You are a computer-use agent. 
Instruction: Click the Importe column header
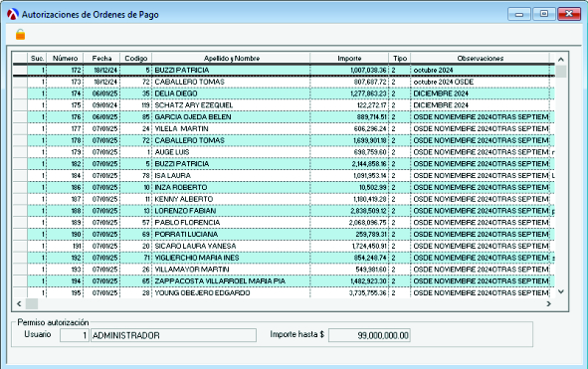pyautogui.click(x=349, y=58)
